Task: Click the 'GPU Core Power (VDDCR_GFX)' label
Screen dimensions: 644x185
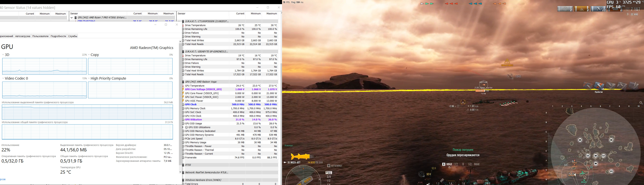Action: [202, 93]
